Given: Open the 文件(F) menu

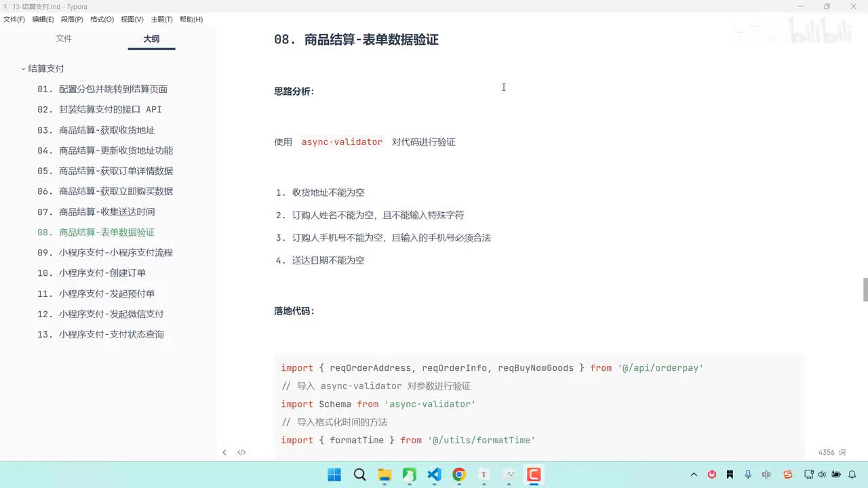Looking at the screenshot, I should coord(14,20).
